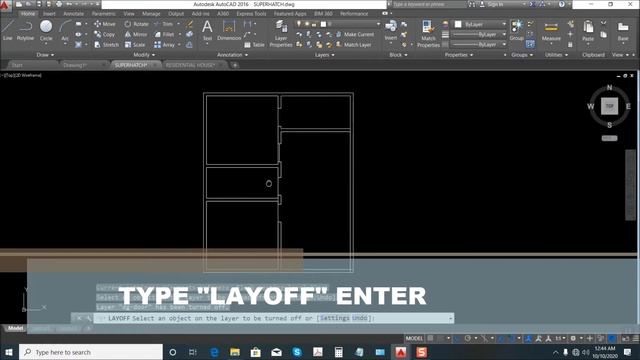Click the TOP face of ViewCube
Image resolution: width=640 pixels, height=360 pixels.
609,106
